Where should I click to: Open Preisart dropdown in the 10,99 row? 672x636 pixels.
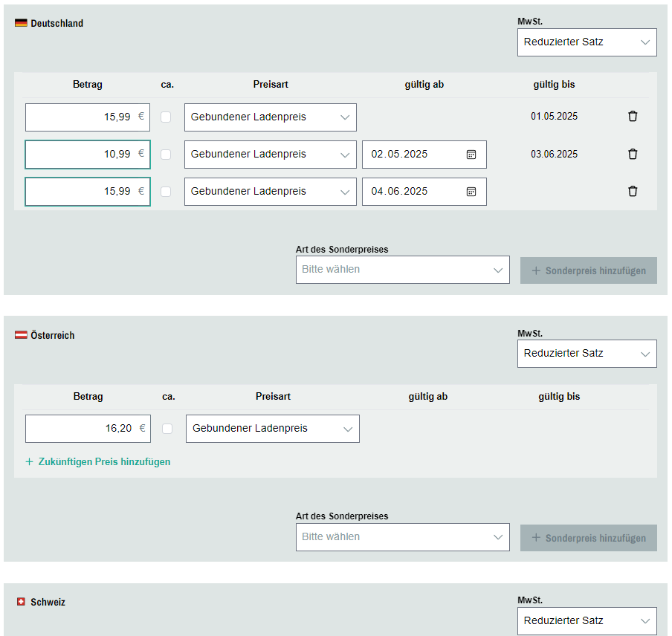click(x=270, y=155)
